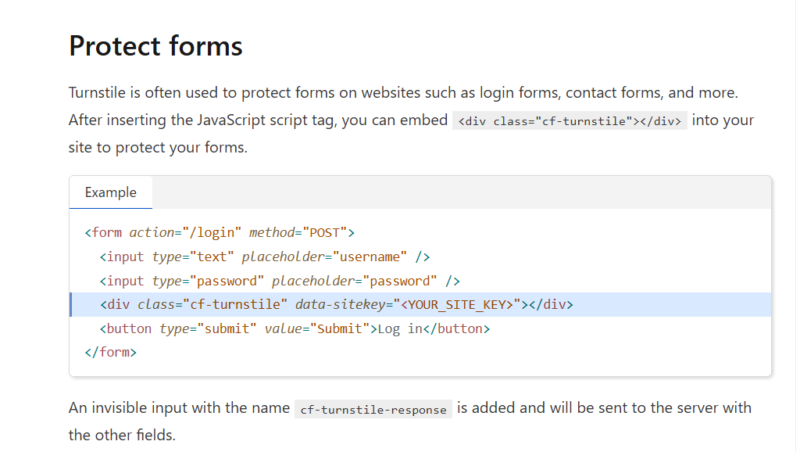Click the <YOUR_SITE_KEY> placeholder value

(459, 304)
